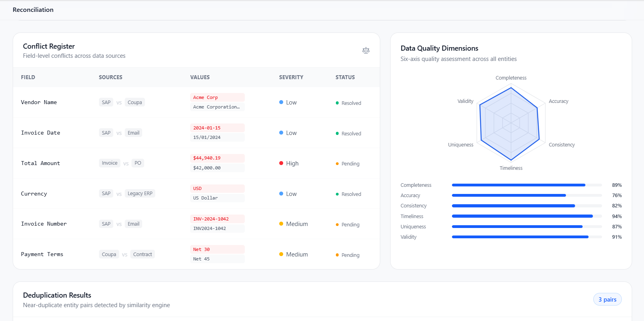Image resolution: width=644 pixels, height=321 pixels.
Task: Select the Total Amount field cell
Action: (x=40, y=163)
